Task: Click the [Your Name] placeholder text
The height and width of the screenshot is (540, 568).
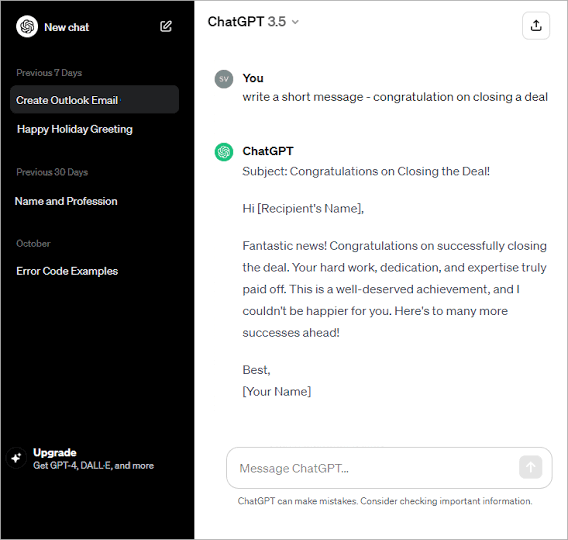Action: click(277, 392)
